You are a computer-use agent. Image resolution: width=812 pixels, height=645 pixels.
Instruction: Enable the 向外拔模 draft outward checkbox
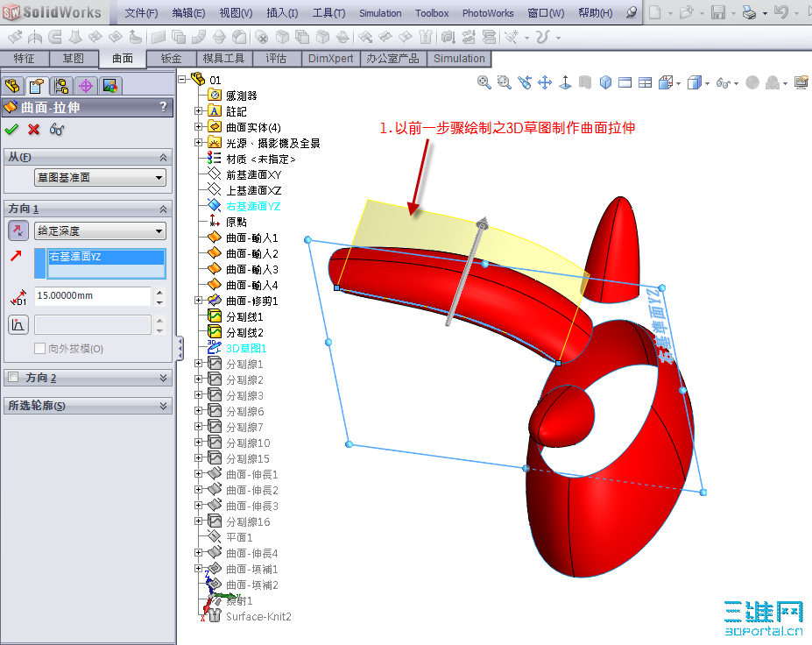tap(39, 348)
